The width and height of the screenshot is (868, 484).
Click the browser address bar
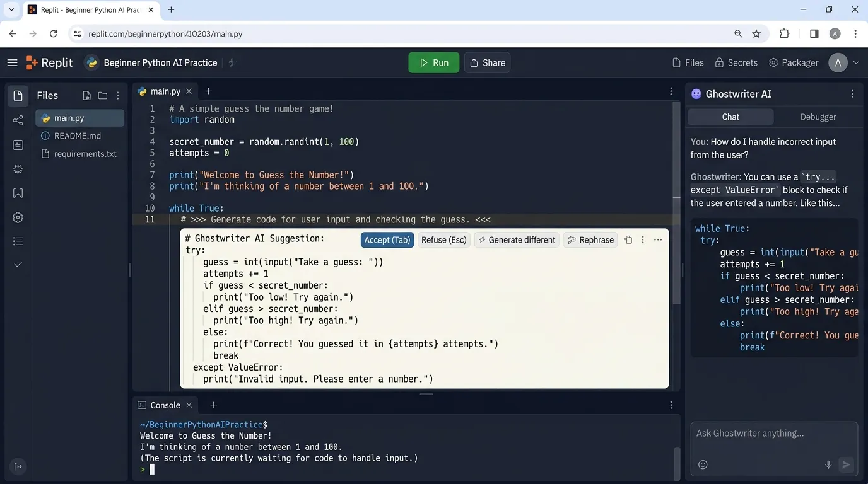pos(404,34)
